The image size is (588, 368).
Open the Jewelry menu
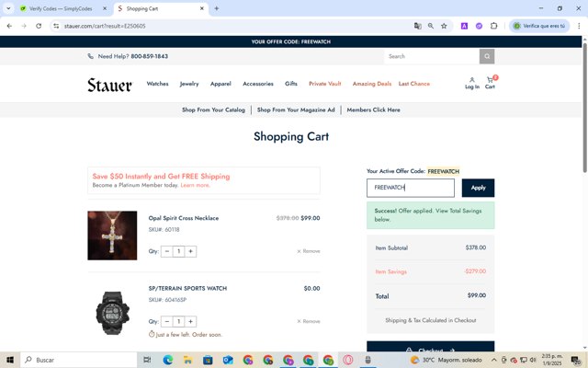tap(189, 84)
